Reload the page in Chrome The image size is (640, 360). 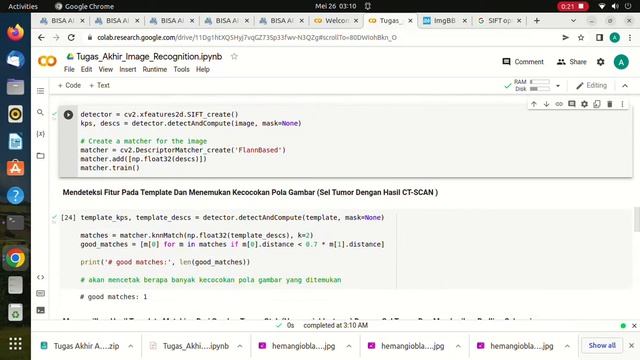(71, 38)
